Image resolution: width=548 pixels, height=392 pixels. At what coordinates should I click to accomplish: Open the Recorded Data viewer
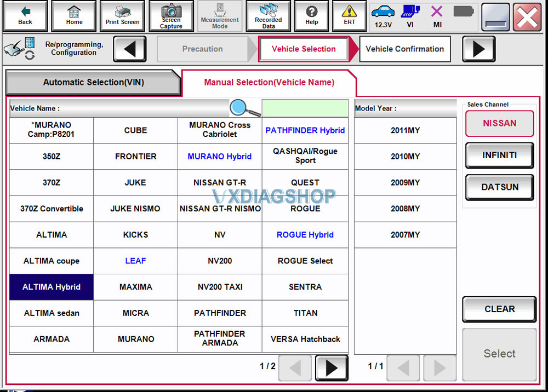(x=268, y=15)
